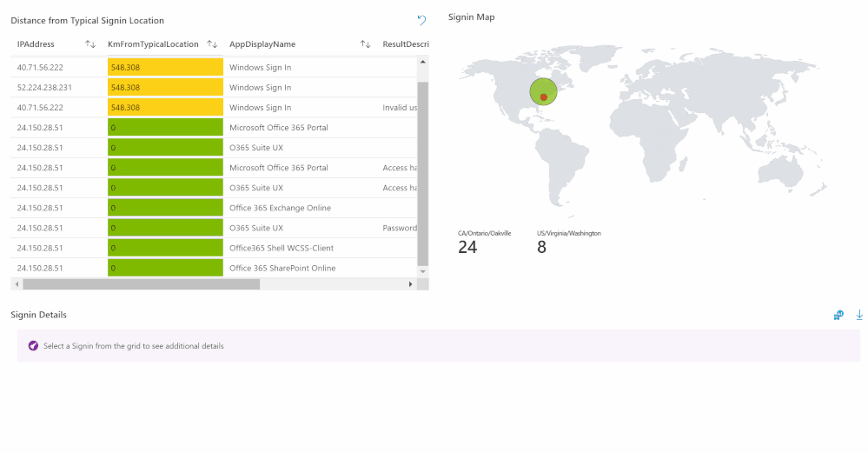Click the KmFromTypicalLocation column header
The image size is (868, 453).
pos(153,43)
